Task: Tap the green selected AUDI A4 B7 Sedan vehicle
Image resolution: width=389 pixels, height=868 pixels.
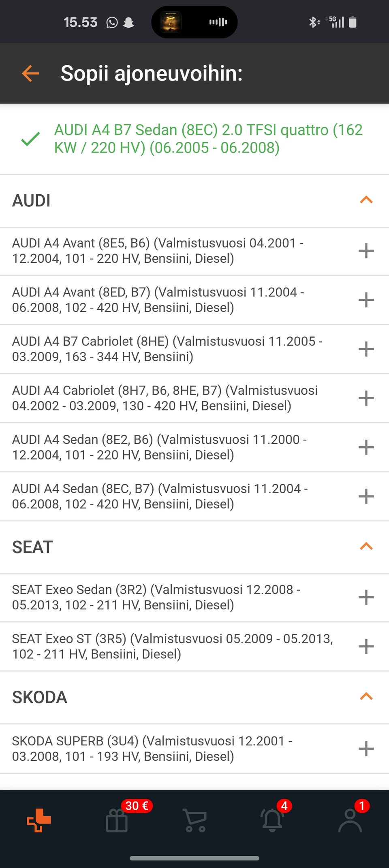Action: point(208,139)
